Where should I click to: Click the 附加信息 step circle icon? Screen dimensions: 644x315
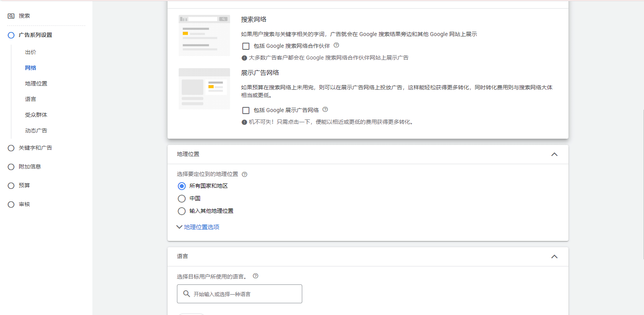click(11, 167)
